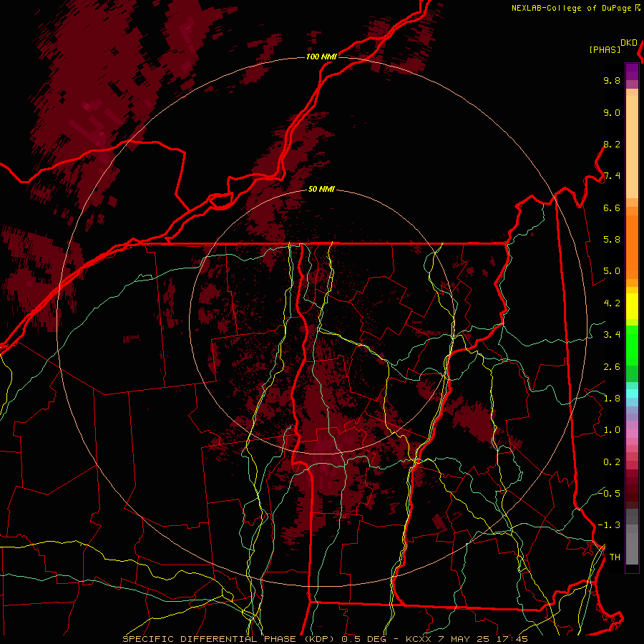Click the cyan segment of the color bar

[632, 394]
